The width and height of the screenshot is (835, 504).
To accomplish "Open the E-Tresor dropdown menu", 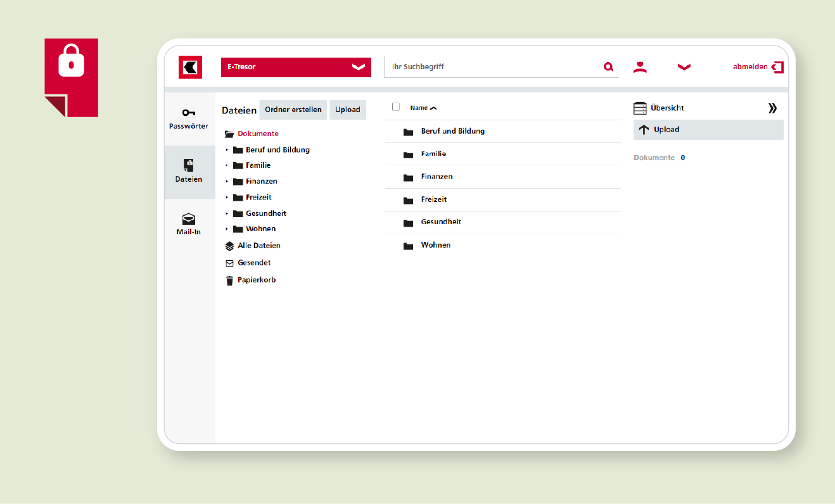I will coord(296,67).
